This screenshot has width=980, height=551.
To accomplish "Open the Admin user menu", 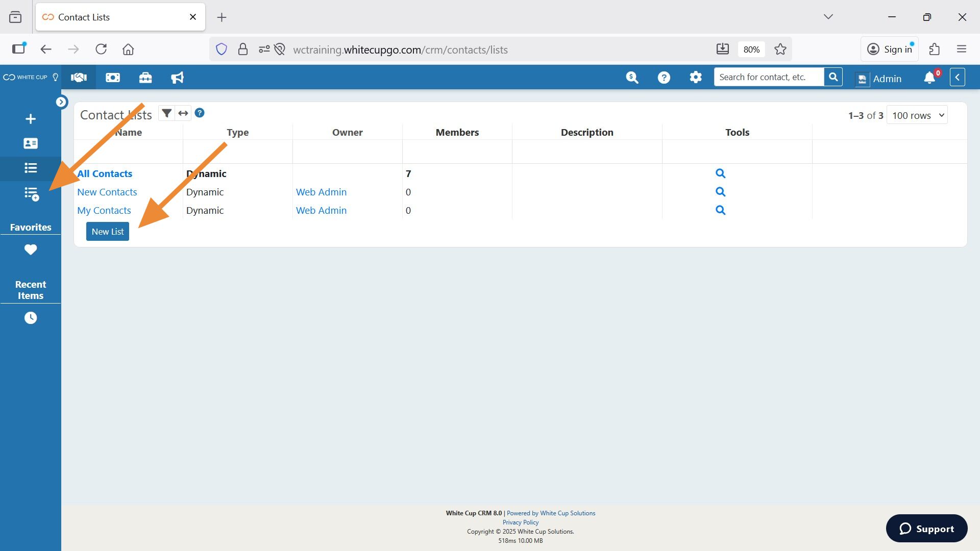I will 879,79.
